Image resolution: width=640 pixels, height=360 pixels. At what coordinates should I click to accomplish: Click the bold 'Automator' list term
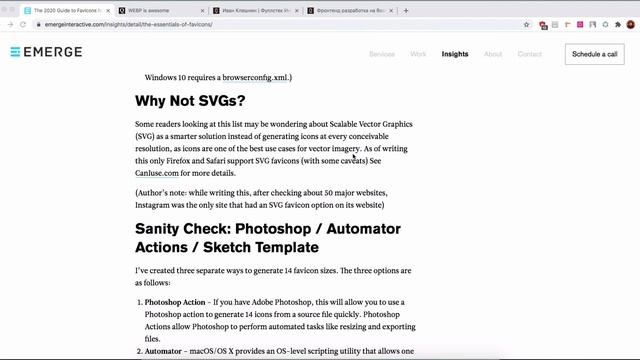163,351
